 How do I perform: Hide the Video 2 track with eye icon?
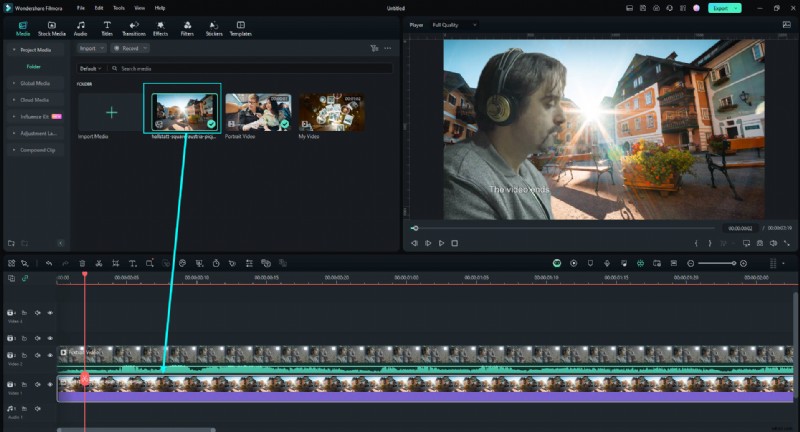tap(50, 355)
